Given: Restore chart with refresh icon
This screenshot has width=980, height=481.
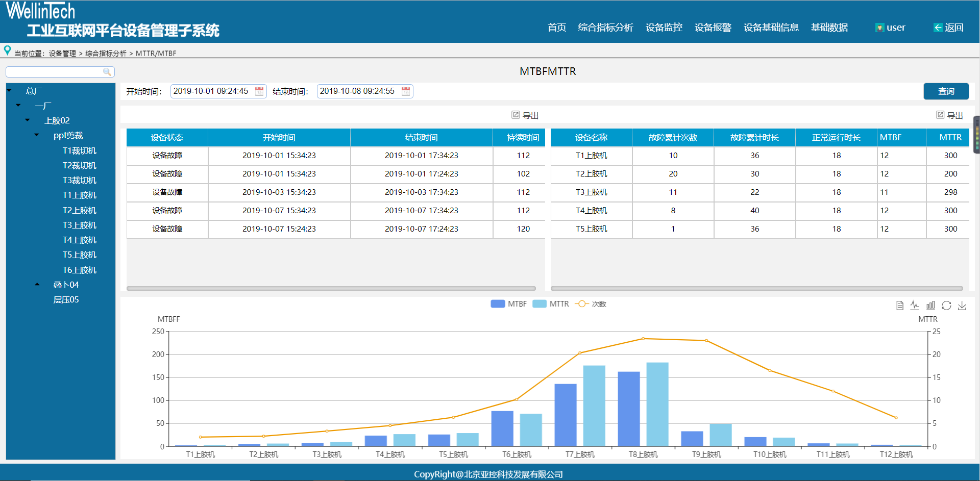Looking at the screenshot, I should [x=946, y=306].
